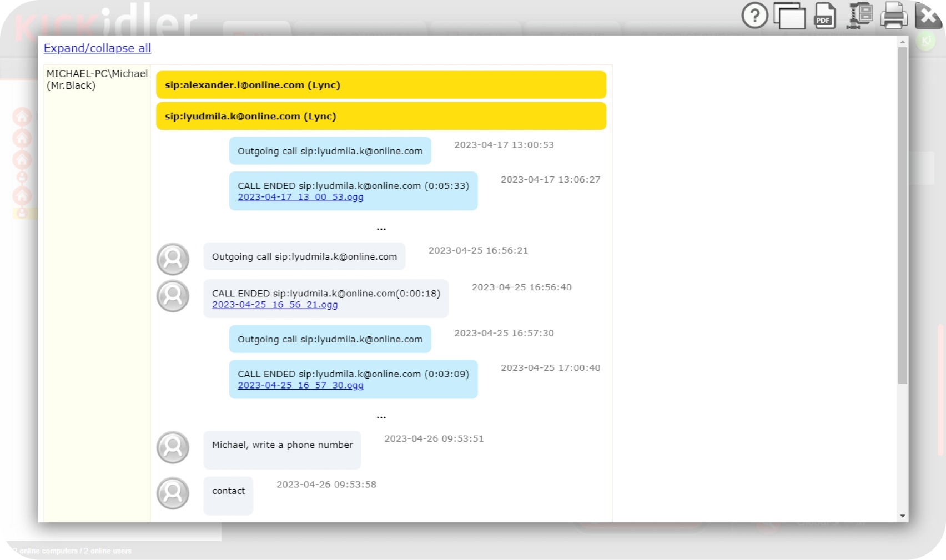Open recording 2023-04-17_13_00_53.ogg
The image size is (946, 560).
click(x=300, y=197)
